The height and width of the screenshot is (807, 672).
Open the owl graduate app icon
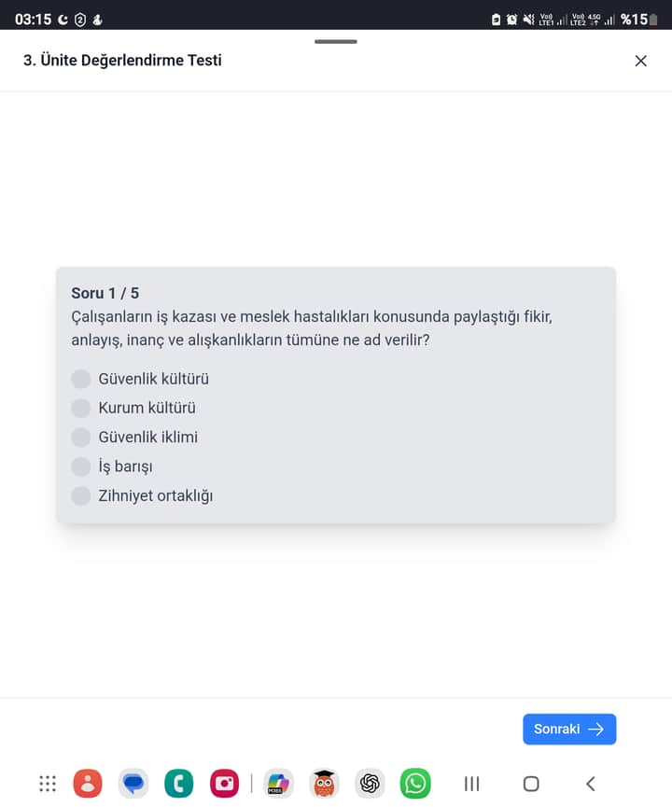pos(324,784)
